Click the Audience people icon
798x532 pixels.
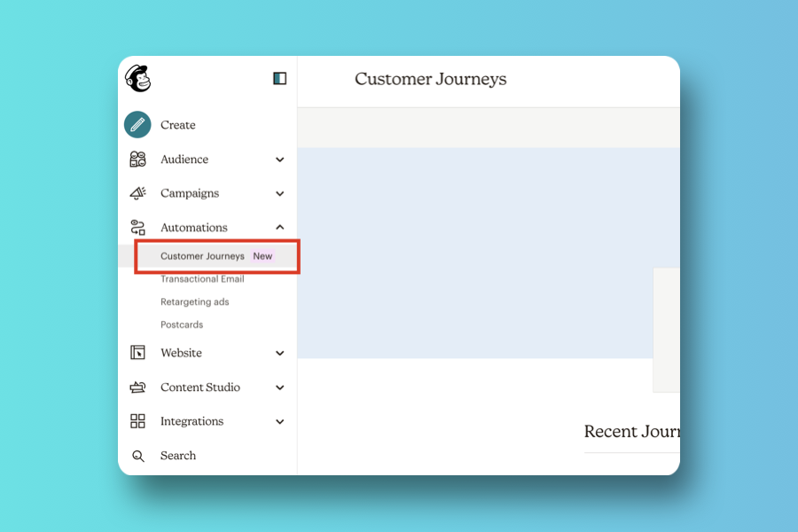click(137, 160)
